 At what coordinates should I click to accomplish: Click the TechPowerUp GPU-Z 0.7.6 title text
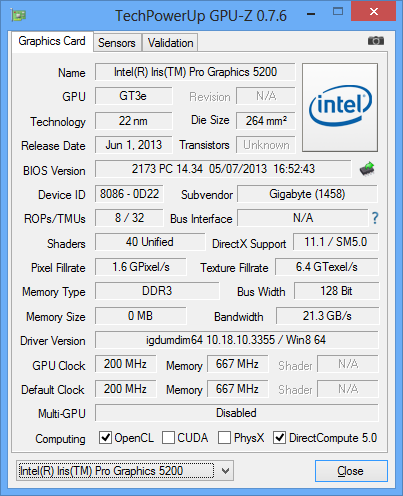pyautogui.click(x=201, y=15)
